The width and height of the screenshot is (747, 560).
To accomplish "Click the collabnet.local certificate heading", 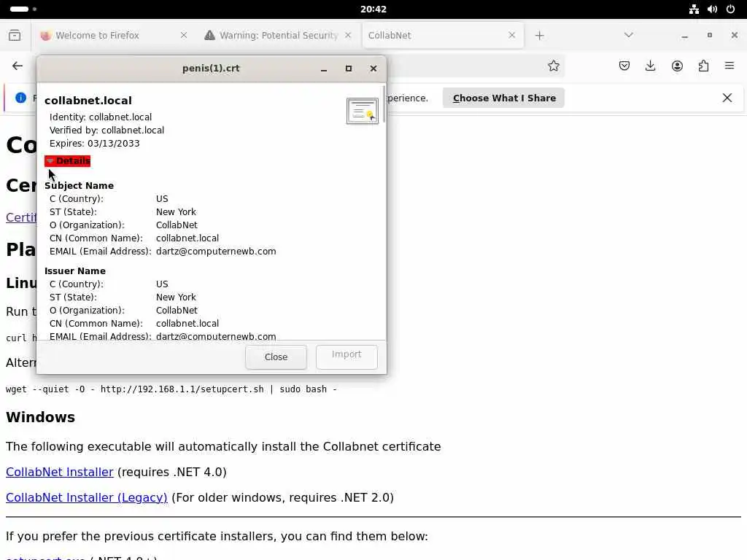I will click(x=88, y=101).
